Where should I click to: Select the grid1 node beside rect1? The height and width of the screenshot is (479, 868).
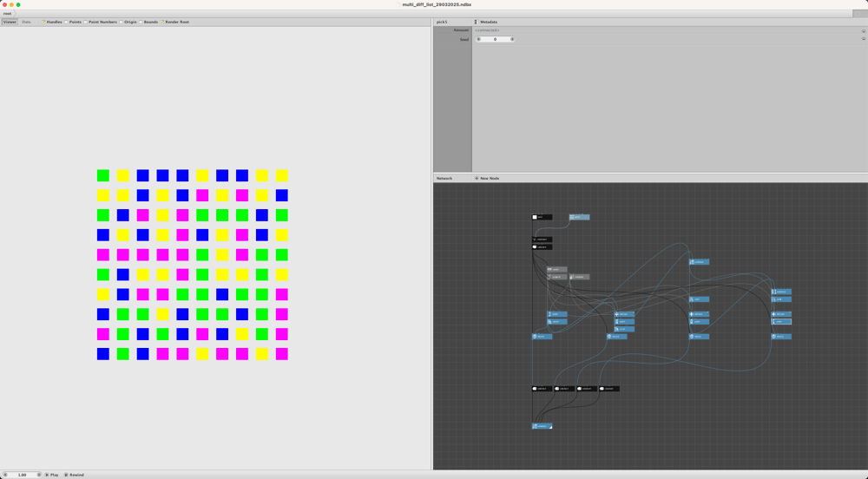pos(580,218)
